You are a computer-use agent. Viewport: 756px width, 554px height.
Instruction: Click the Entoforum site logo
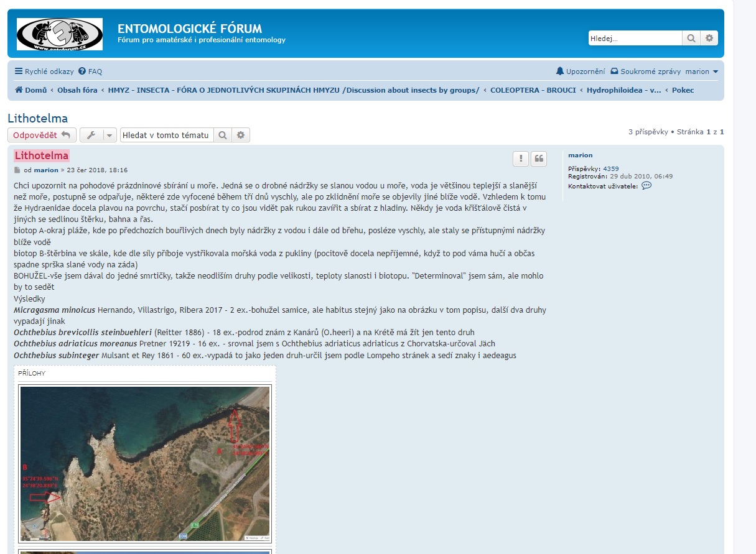pos(60,34)
